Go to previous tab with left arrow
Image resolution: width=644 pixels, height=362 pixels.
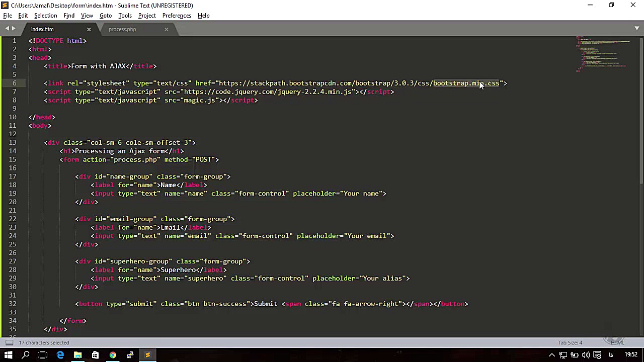pos(7,29)
